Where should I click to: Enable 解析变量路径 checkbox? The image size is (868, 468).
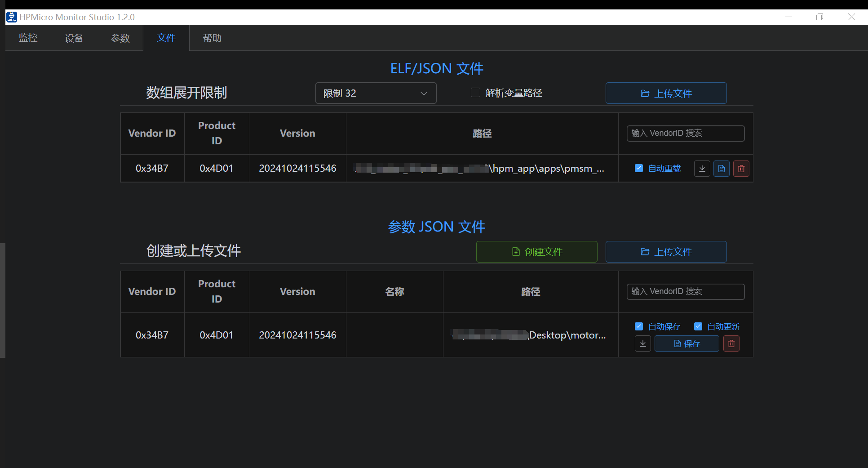[x=475, y=93]
